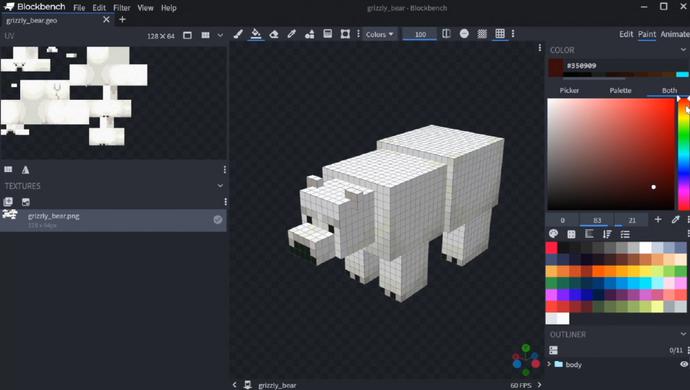690x390 pixels.
Task: Click the hue value field 0
Action: [562, 220]
